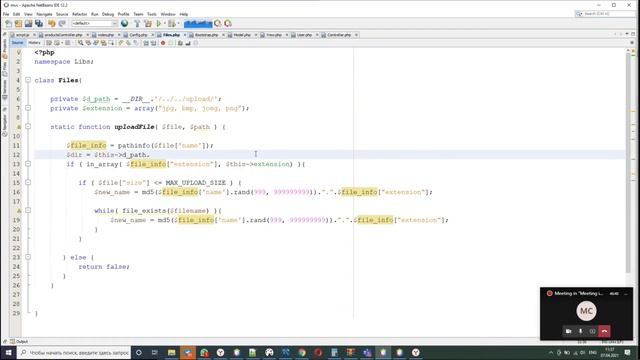Click the green Run Project icon

point(159,24)
